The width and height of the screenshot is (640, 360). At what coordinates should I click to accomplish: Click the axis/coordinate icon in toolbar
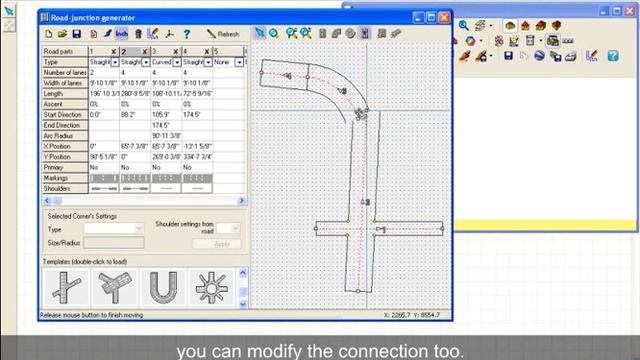[170, 34]
